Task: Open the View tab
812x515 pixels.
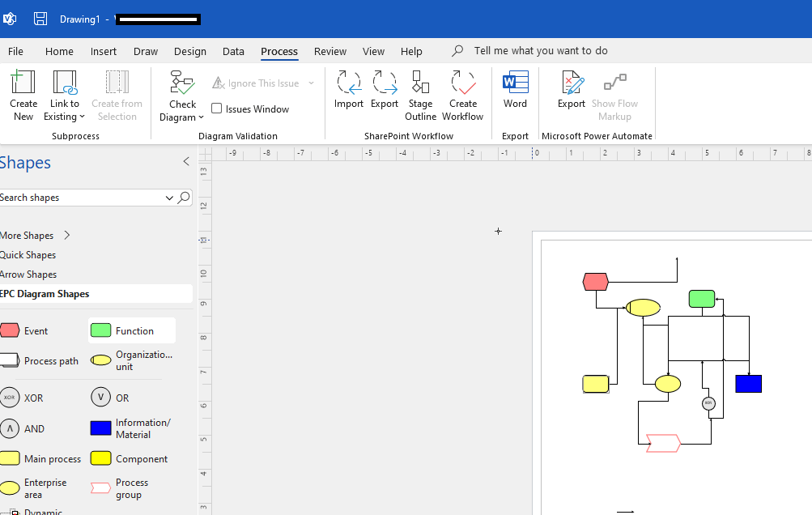Action: coord(373,51)
